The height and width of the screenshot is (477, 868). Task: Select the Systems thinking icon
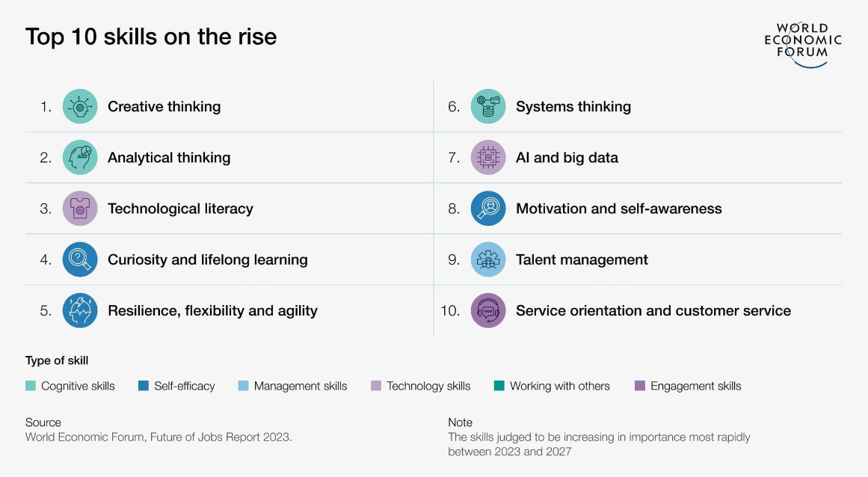pyautogui.click(x=488, y=106)
